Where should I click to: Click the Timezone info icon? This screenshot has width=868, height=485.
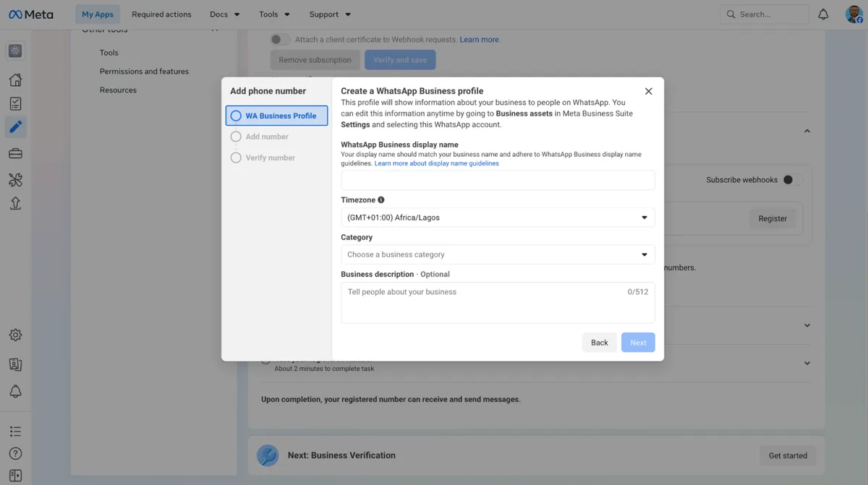click(x=381, y=200)
